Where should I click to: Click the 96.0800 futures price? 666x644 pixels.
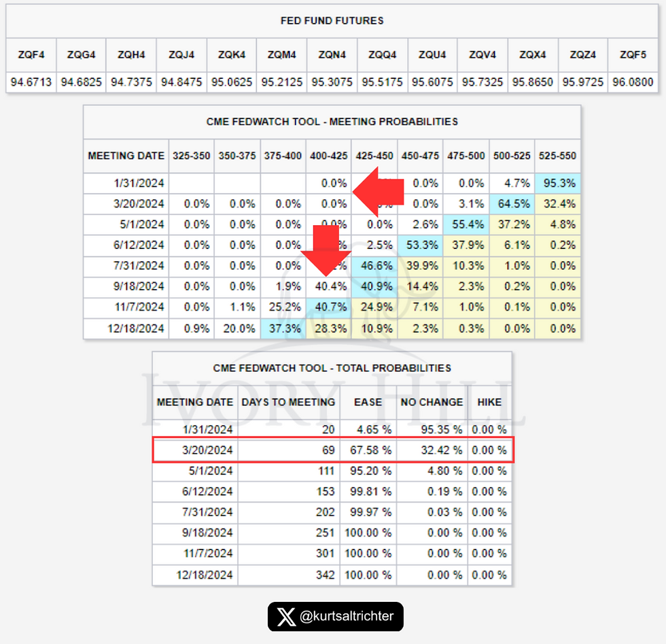tap(633, 82)
